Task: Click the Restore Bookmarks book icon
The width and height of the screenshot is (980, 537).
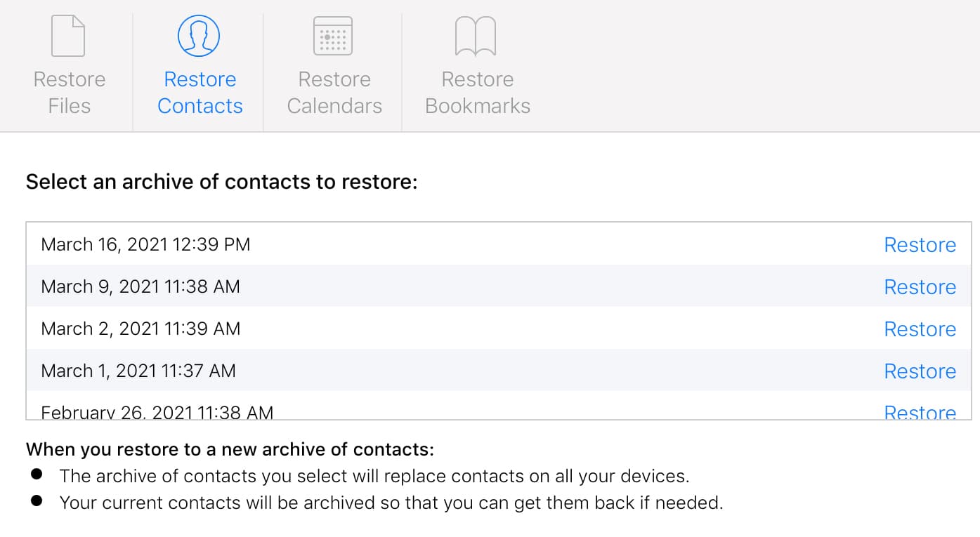Action: pyautogui.click(x=476, y=36)
